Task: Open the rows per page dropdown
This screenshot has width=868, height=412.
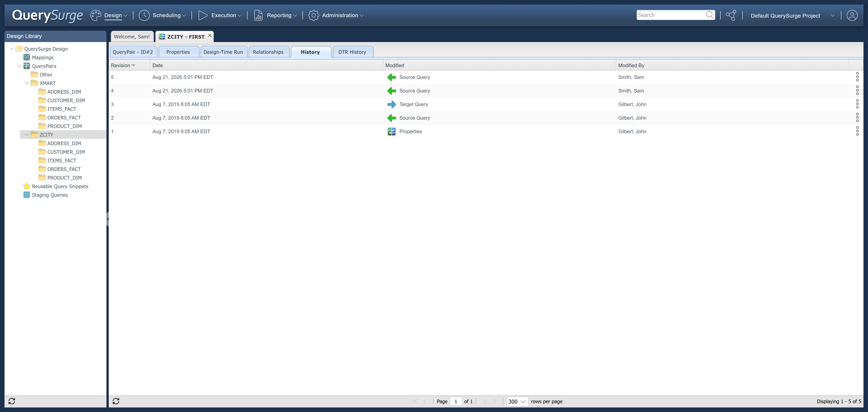Action: coord(517,401)
